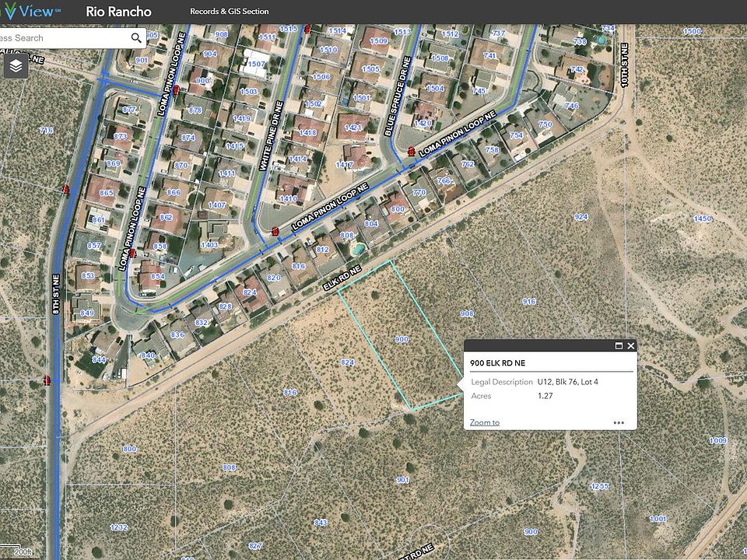The height and width of the screenshot is (560, 747).
Task: Select hydrant marker near parcel 1403
Action: pyautogui.click(x=275, y=232)
